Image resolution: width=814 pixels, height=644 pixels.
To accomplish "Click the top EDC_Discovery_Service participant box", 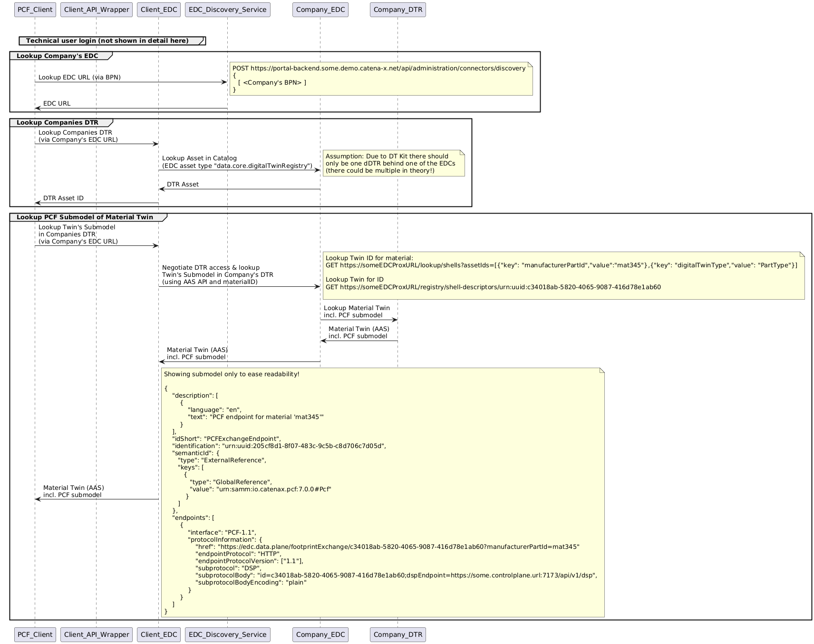I will click(227, 10).
